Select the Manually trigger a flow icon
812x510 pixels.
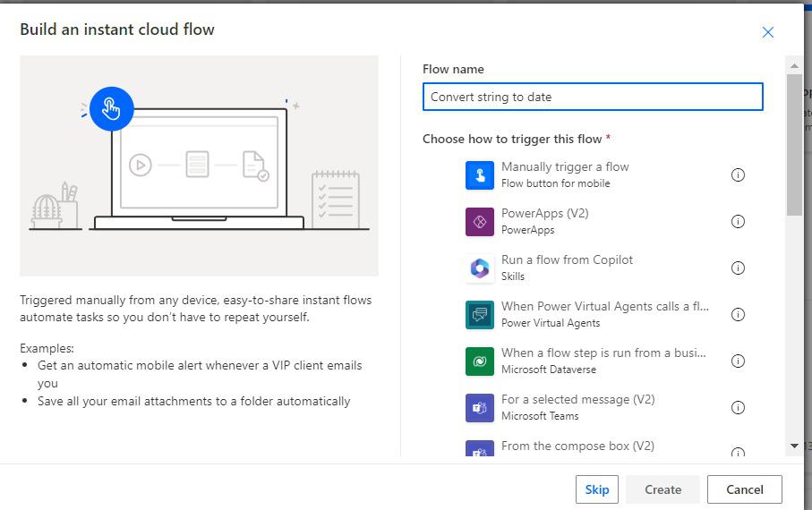click(x=480, y=175)
